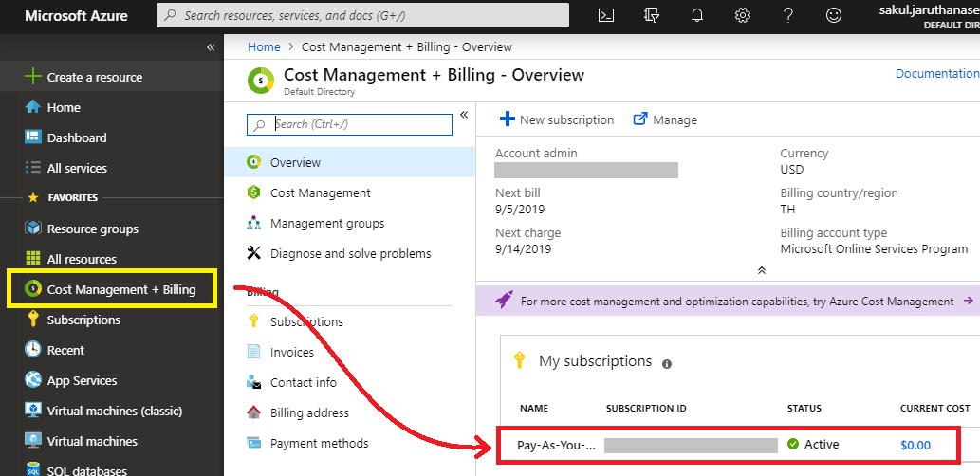Click the All resources grid icon

click(32, 259)
